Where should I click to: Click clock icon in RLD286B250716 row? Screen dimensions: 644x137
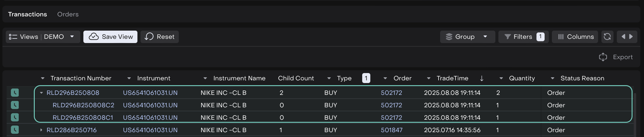[15, 130]
